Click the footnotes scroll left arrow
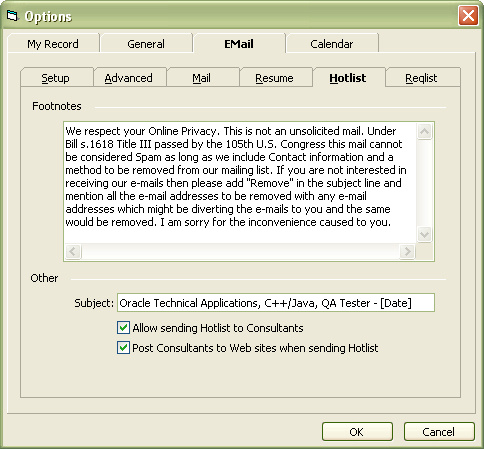 (73, 251)
